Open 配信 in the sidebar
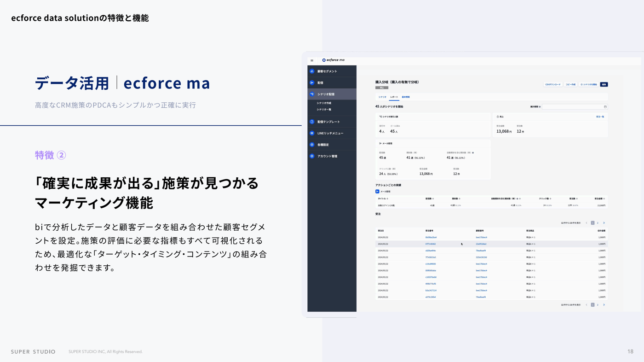The height and width of the screenshot is (362, 644). coord(332,83)
